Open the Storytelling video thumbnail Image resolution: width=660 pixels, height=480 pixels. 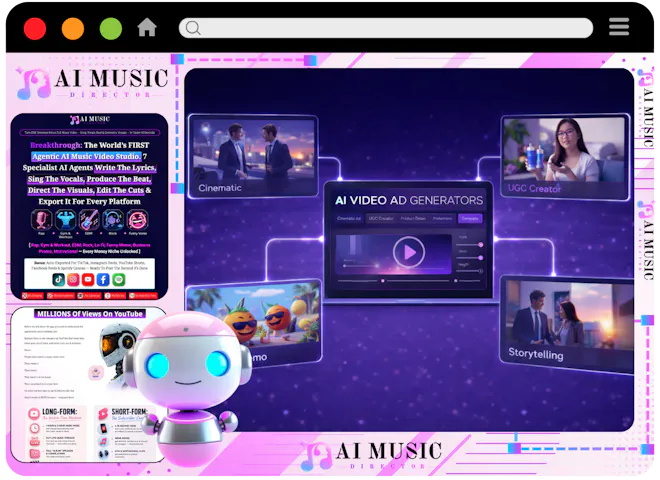566,324
